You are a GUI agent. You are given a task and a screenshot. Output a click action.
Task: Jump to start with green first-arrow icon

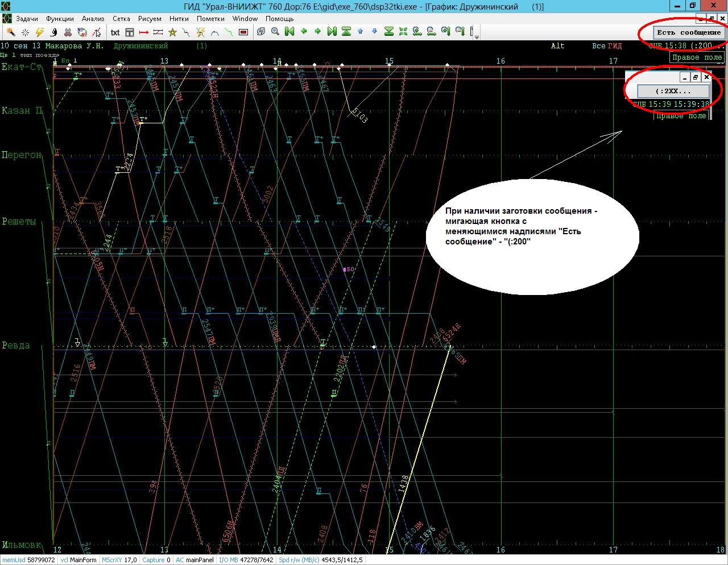289,32
